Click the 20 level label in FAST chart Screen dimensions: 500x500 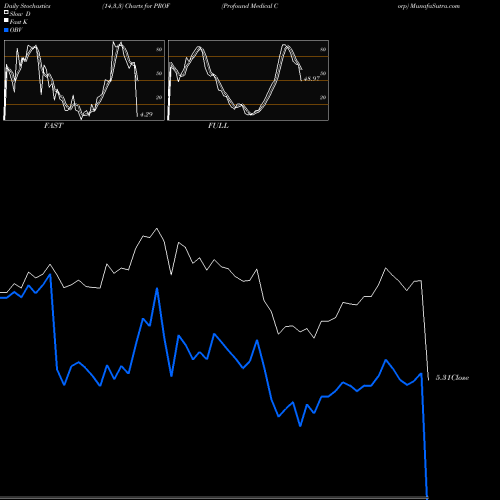159,97
